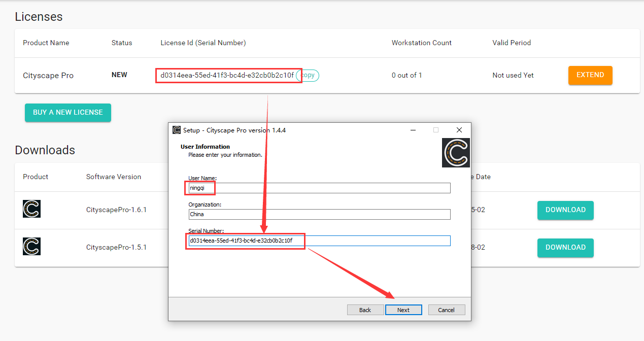Click the CityscapePro-1.6.1 version text
This screenshot has width=644, height=341.
coord(116,210)
